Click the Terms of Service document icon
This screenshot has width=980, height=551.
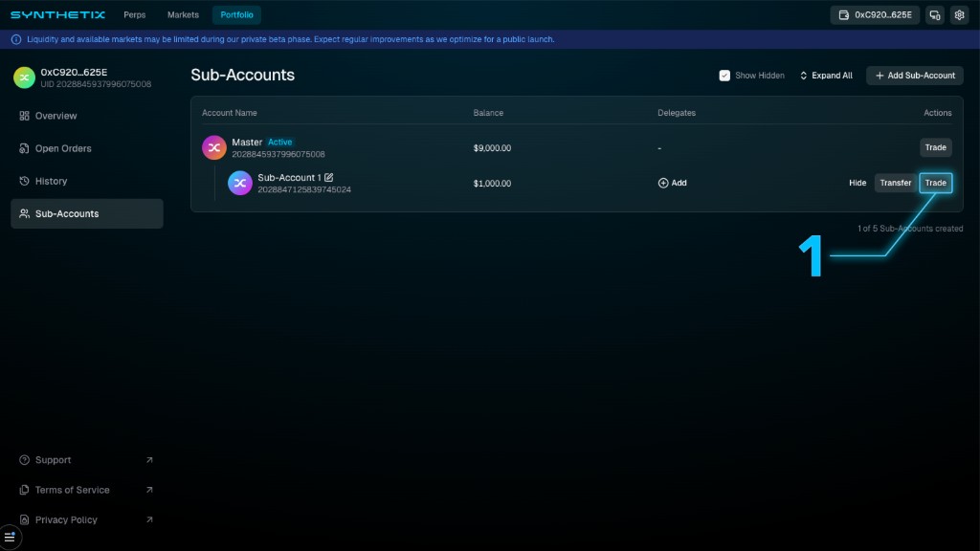coord(24,490)
